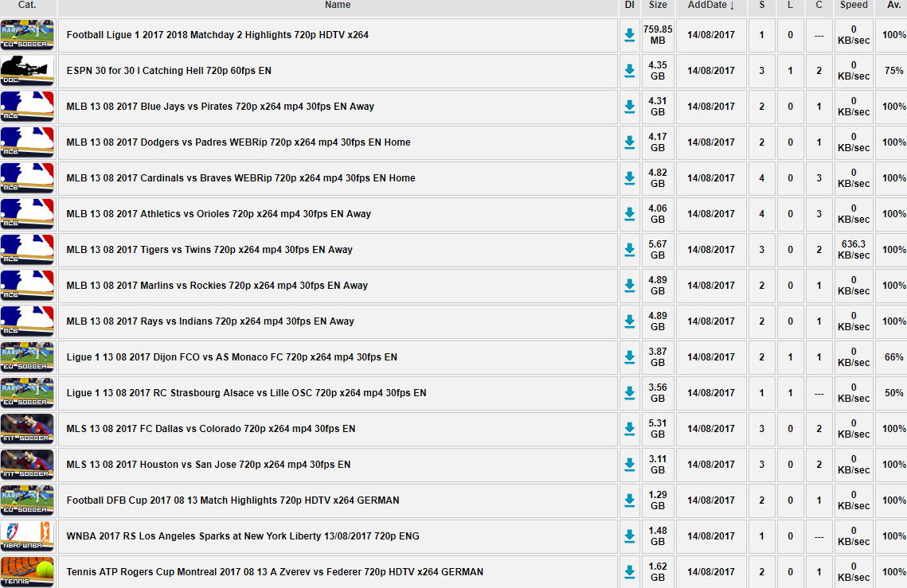Open MLB Tigers vs Twins link
Screen dimensions: 907x588
[209, 250]
